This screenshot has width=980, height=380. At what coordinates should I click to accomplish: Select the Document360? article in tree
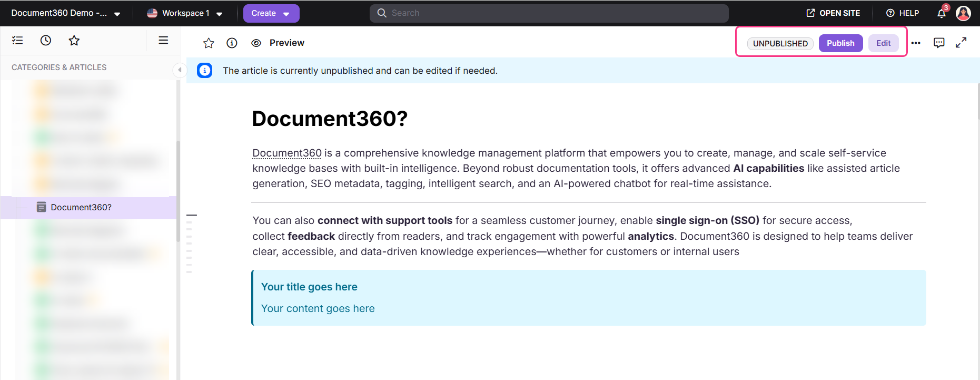88,208
